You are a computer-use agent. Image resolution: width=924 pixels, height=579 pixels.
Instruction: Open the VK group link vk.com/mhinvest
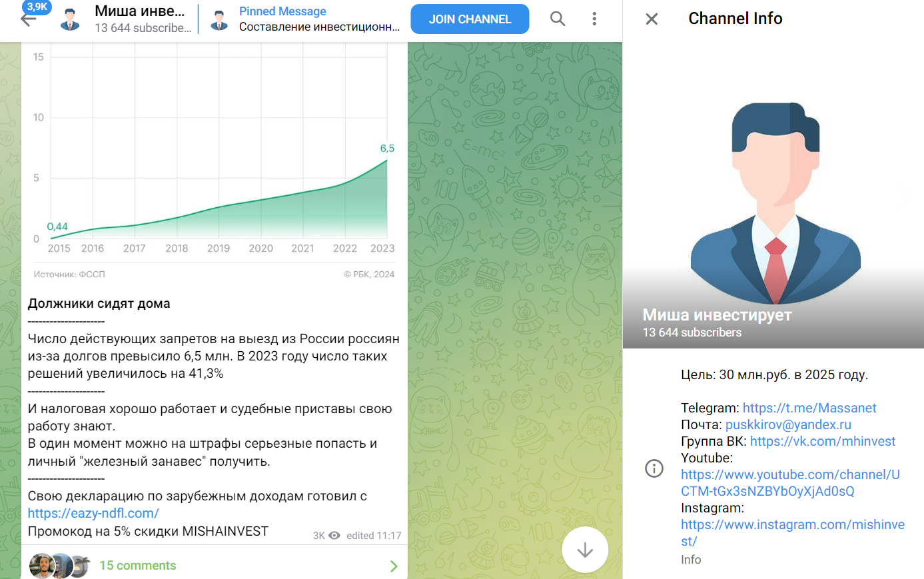(823, 441)
